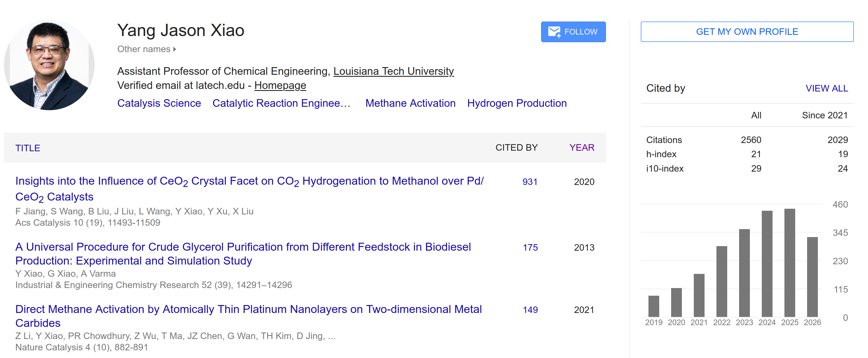This screenshot has height=358, width=868.
Task: Click the 2024 bar in citations chart
Action: click(x=767, y=264)
